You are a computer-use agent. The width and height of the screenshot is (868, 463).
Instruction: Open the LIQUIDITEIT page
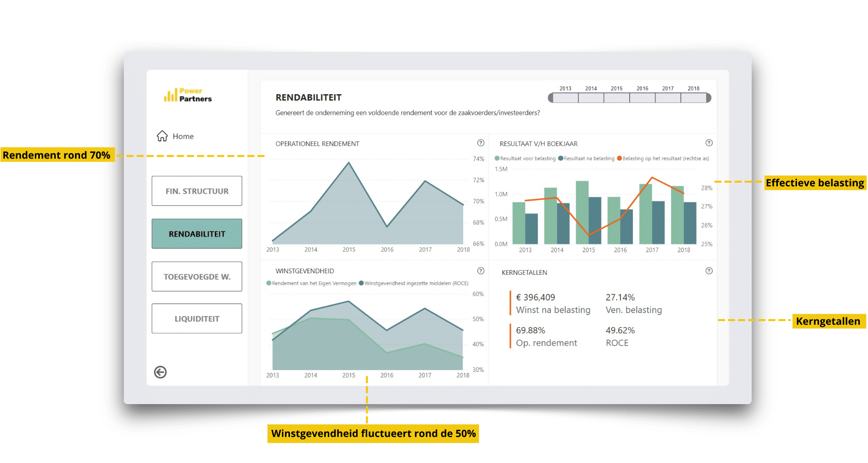pos(197,319)
